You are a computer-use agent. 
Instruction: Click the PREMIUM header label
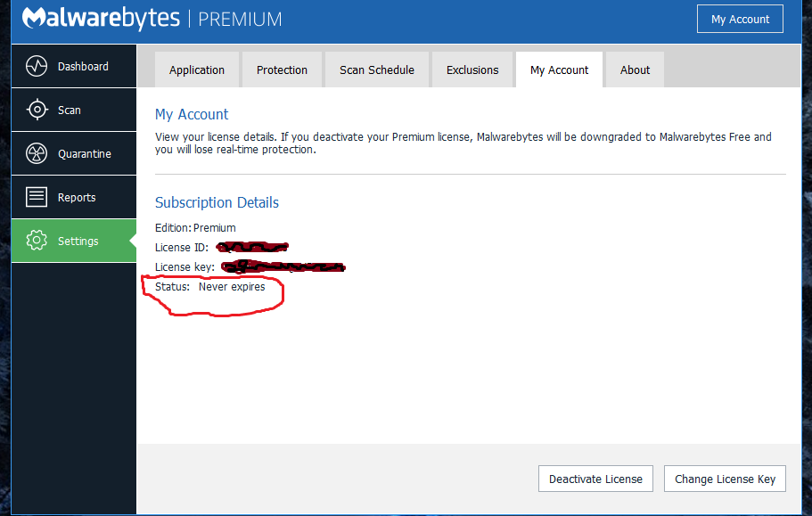point(241,19)
